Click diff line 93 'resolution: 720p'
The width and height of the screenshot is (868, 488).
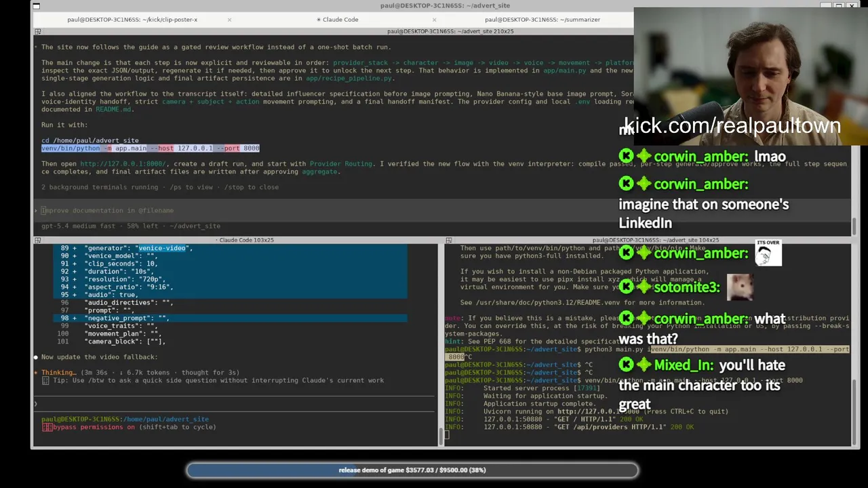pyautogui.click(x=231, y=279)
